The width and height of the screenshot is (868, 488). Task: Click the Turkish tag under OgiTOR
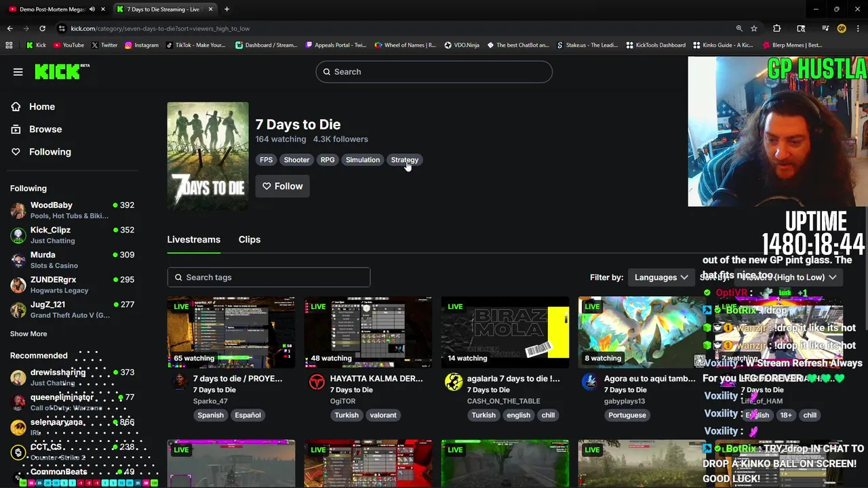click(x=347, y=415)
